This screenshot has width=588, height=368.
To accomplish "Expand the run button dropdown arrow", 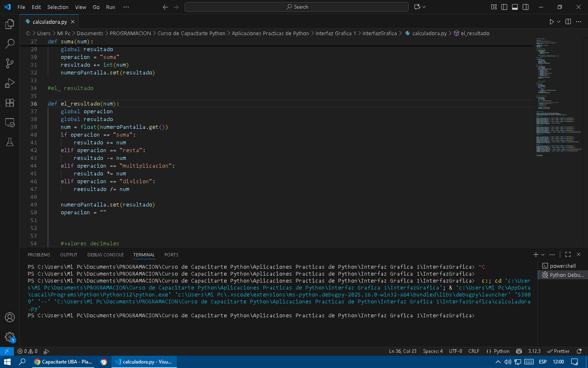I will pos(559,22).
